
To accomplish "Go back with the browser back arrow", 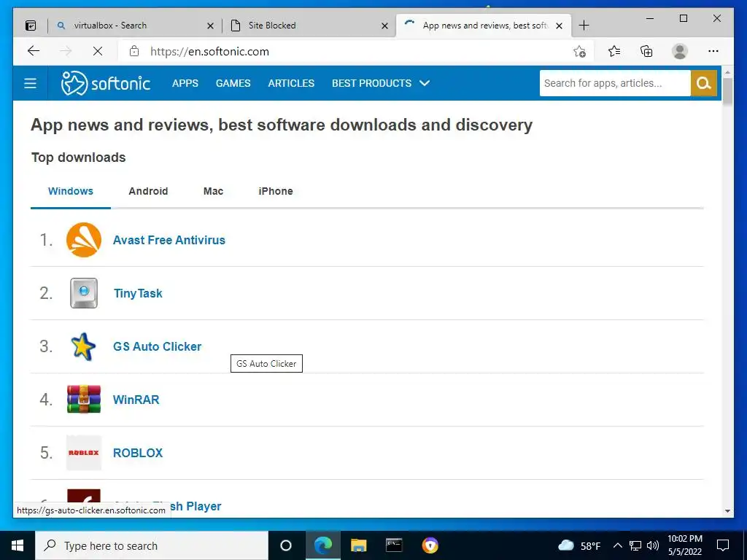I will click(x=34, y=51).
